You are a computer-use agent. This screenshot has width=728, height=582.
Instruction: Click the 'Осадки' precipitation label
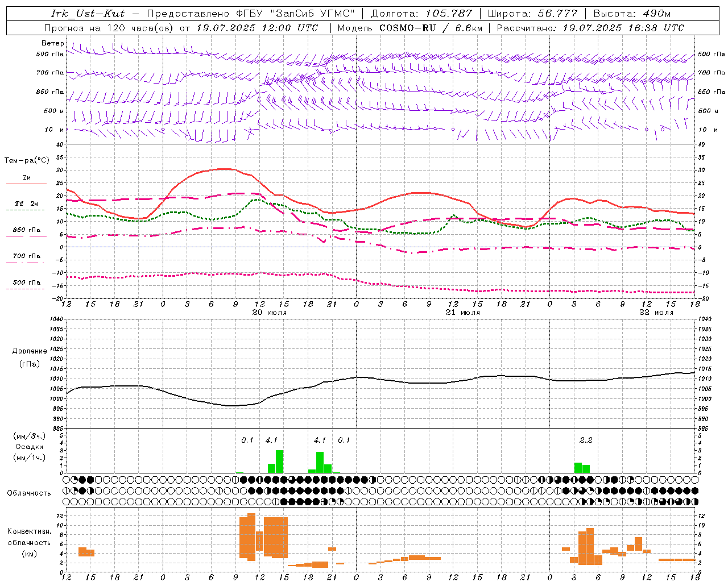[29, 447]
